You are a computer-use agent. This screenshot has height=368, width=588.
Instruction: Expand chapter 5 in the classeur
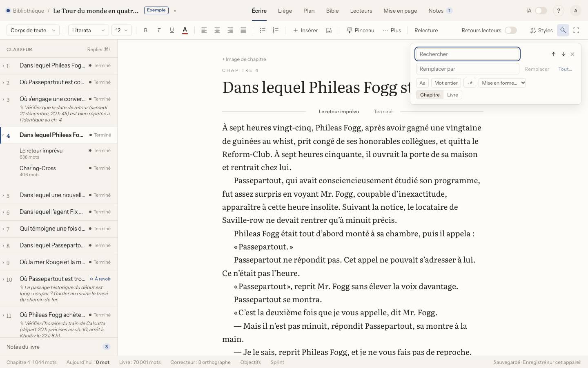(x=3, y=195)
